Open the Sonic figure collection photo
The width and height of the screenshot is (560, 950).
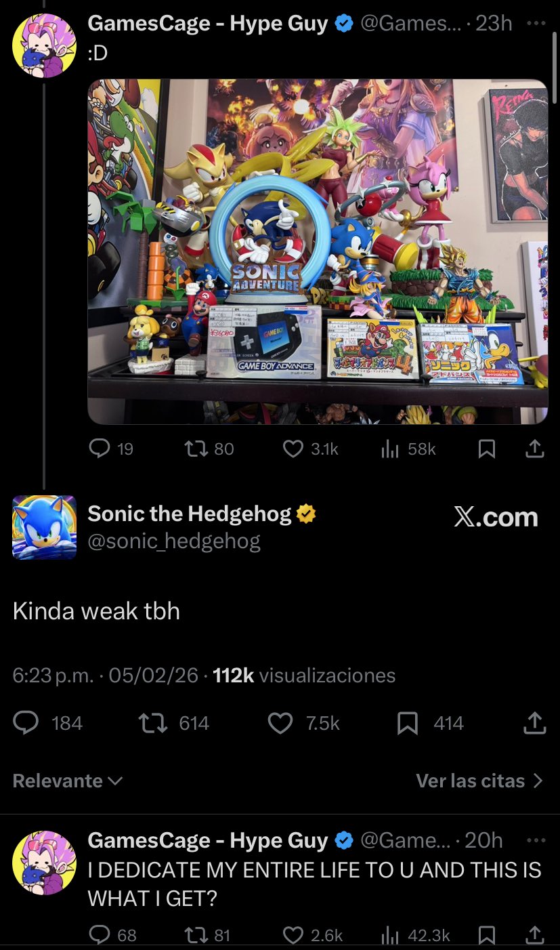318,251
